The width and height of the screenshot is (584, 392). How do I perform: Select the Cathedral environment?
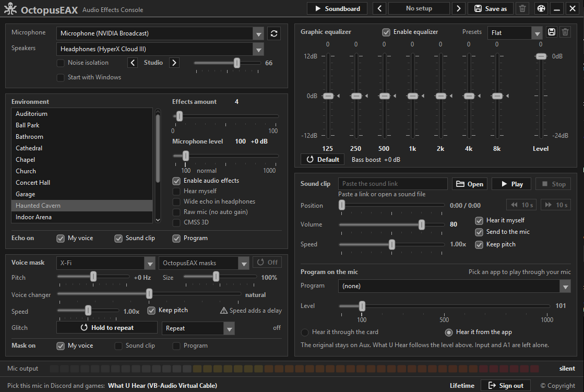[x=82, y=148]
